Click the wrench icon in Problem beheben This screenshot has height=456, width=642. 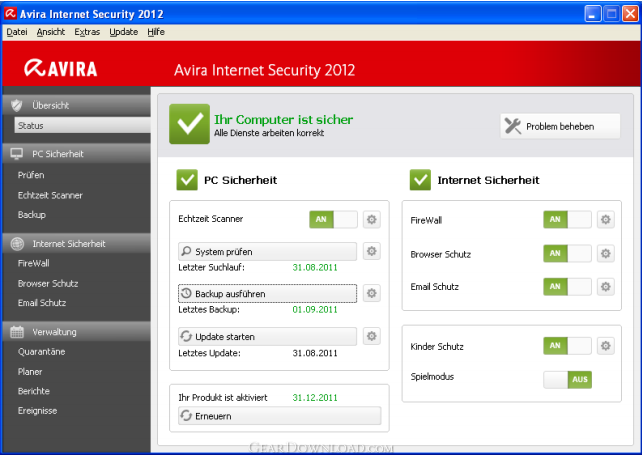click(x=513, y=126)
